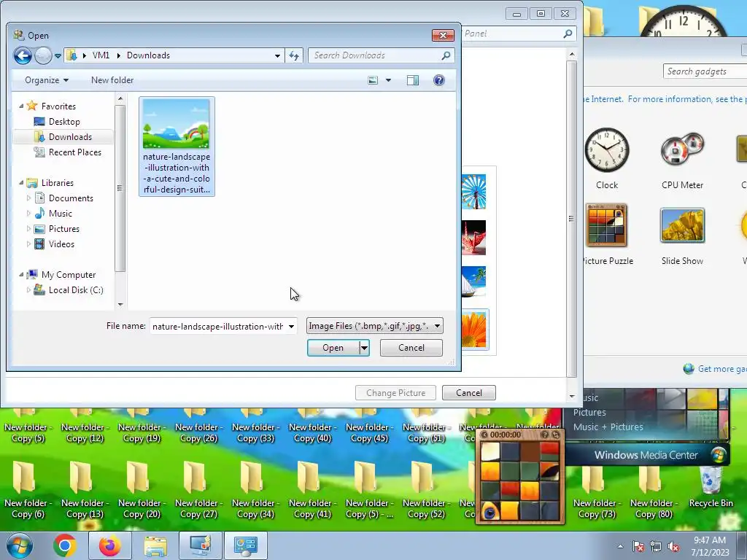Expand the Open button split arrow
747x560 pixels.
coord(364,348)
